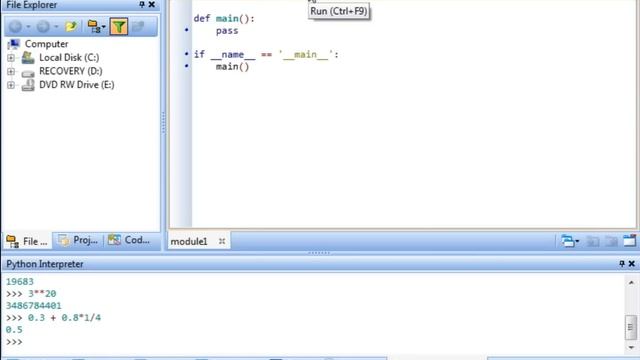The width and height of the screenshot is (640, 360).
Task: Select DVD RW Drive (E:) entry
Action: (77, 84)
